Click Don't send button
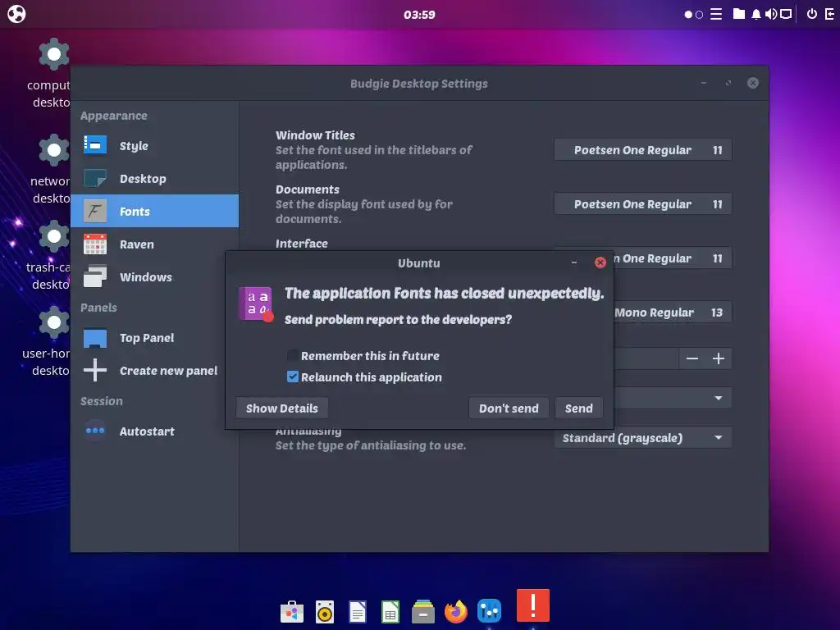This screenshot has width=840, height=630. [509, 409]
